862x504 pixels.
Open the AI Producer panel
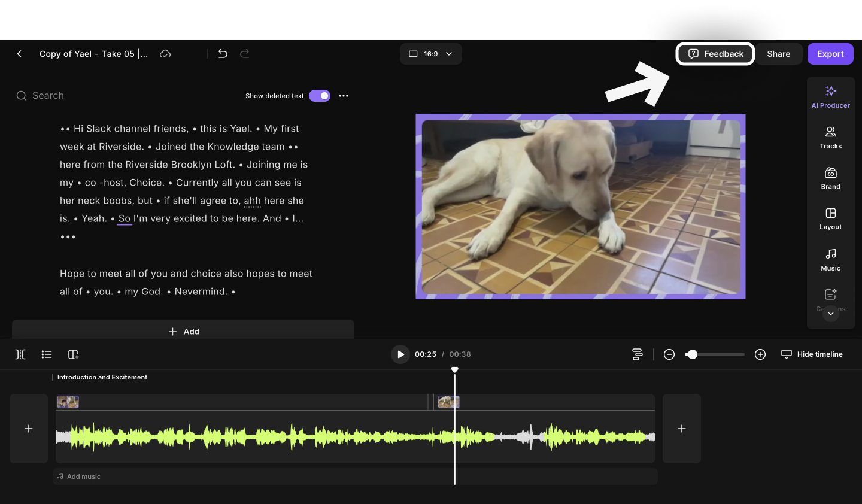coord(830,96)
